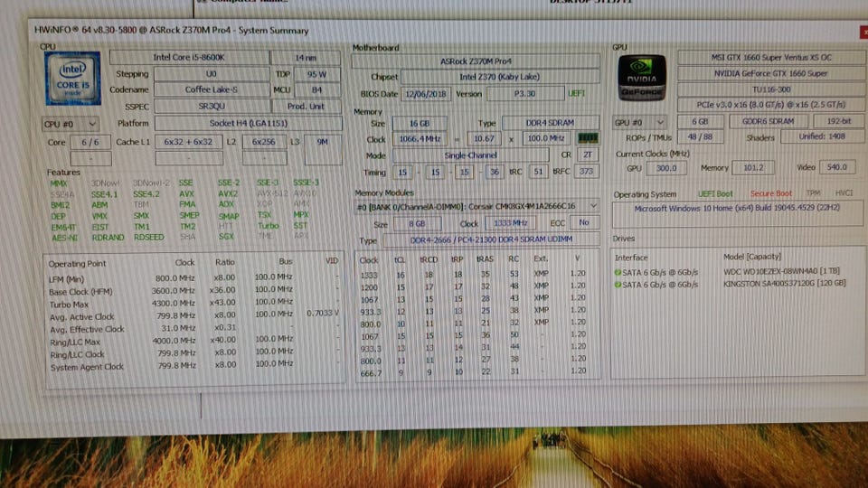Close the System Summary window
The height and width of the screenshot is (488, 868).
click(863, 33)
